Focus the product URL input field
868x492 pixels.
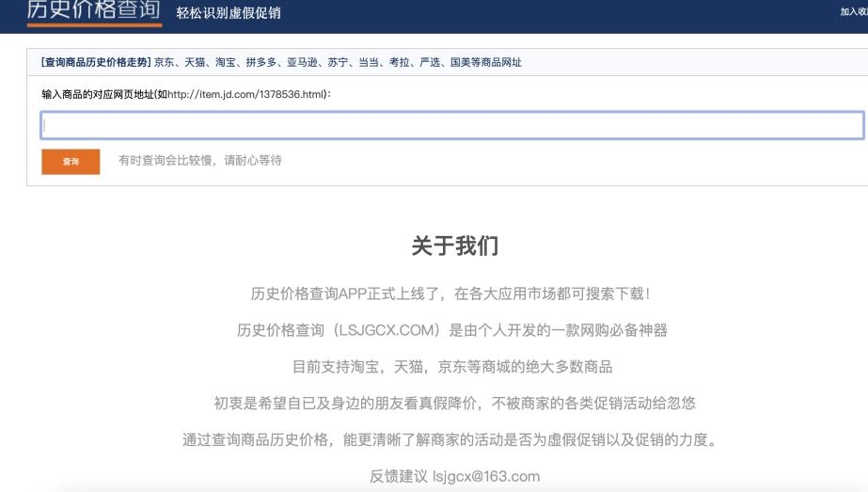point(451,125)
